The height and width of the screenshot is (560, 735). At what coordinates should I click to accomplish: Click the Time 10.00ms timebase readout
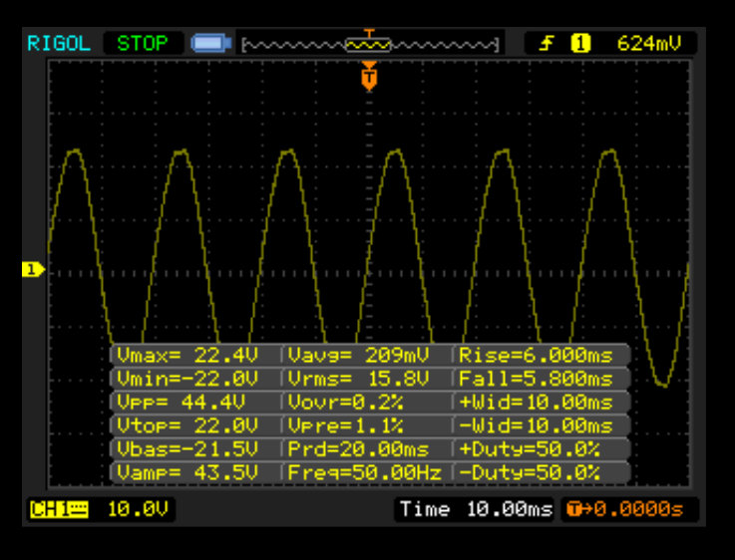[476, 509]
